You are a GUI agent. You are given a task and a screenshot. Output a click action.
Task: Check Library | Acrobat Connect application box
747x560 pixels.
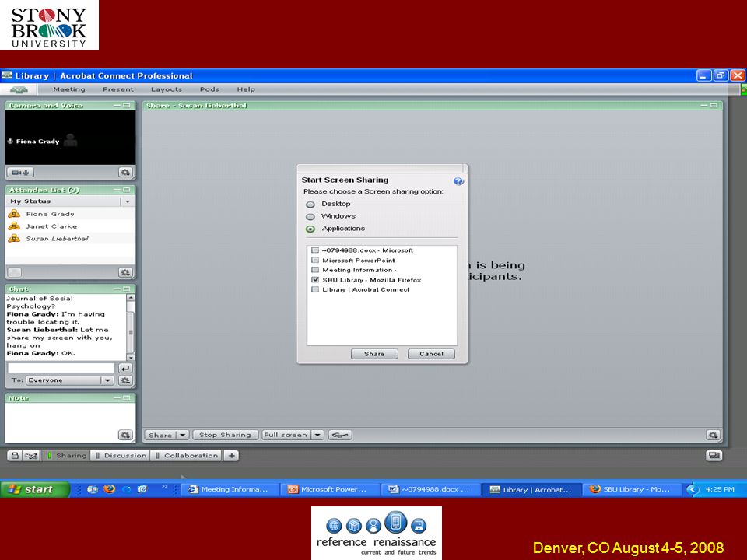coord(315,289)
